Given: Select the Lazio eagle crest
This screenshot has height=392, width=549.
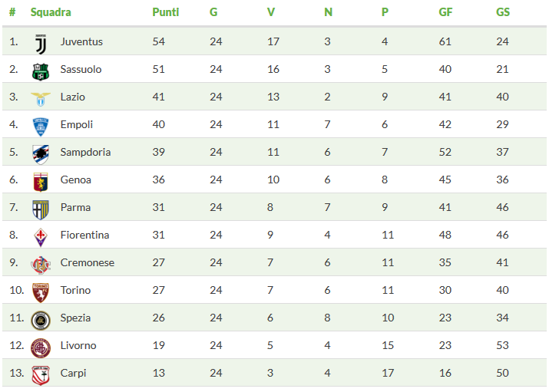Looking at the screenshot, I should point(41,99).
